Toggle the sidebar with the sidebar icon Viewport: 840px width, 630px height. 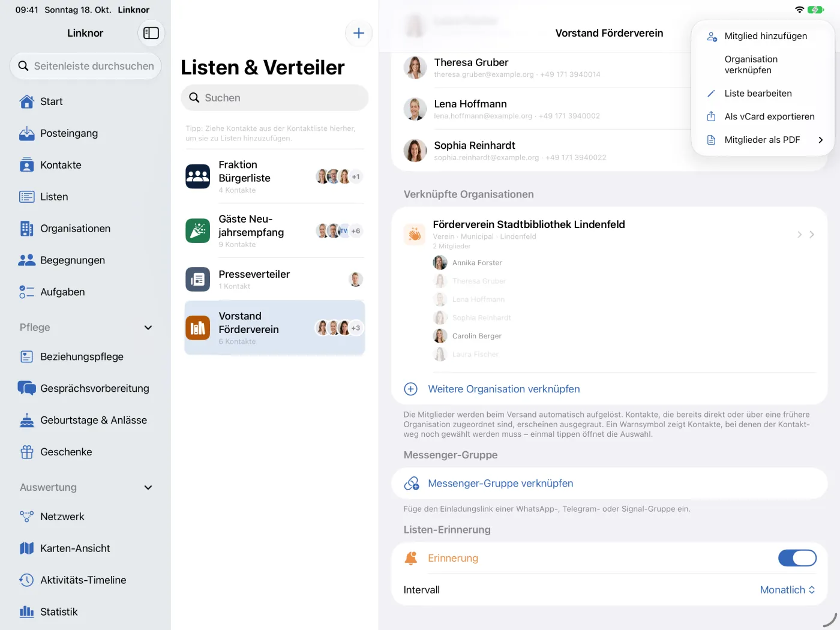coord(151,33)
